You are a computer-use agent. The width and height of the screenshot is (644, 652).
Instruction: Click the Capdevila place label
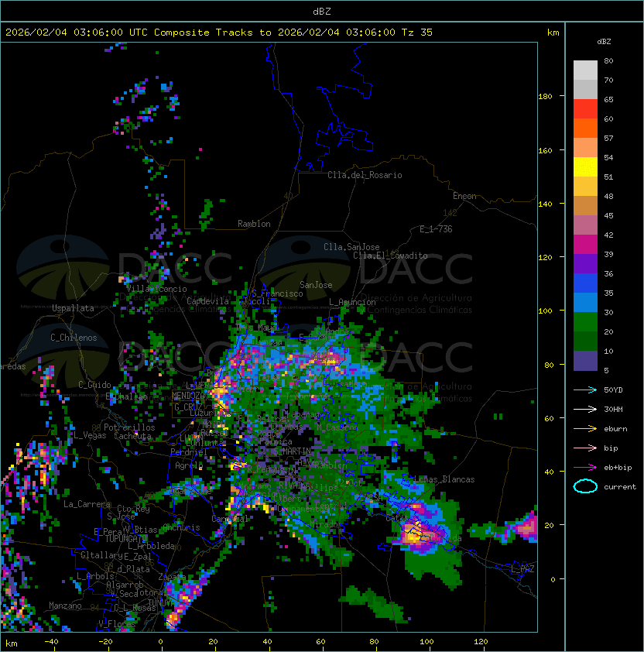[208, 301]
